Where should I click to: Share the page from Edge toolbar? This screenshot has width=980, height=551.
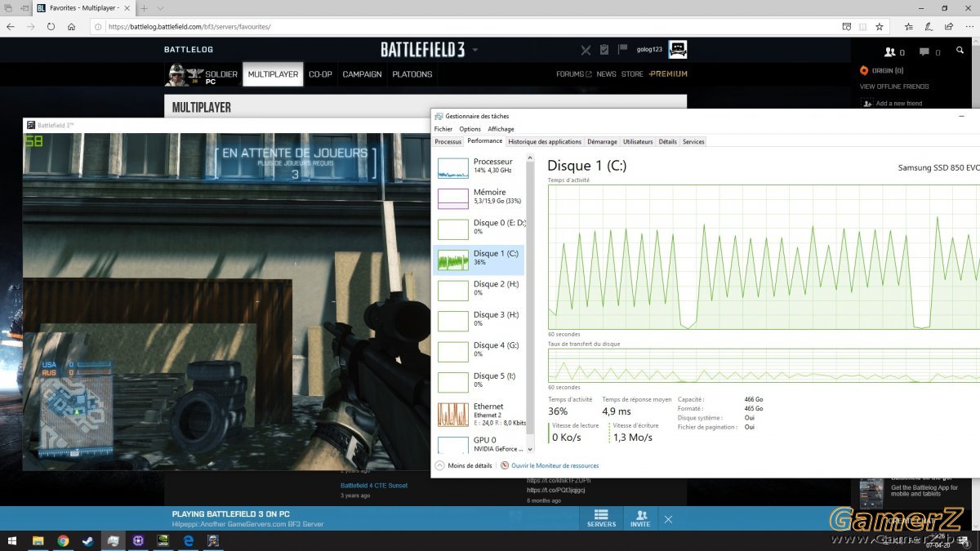[947, 26]
